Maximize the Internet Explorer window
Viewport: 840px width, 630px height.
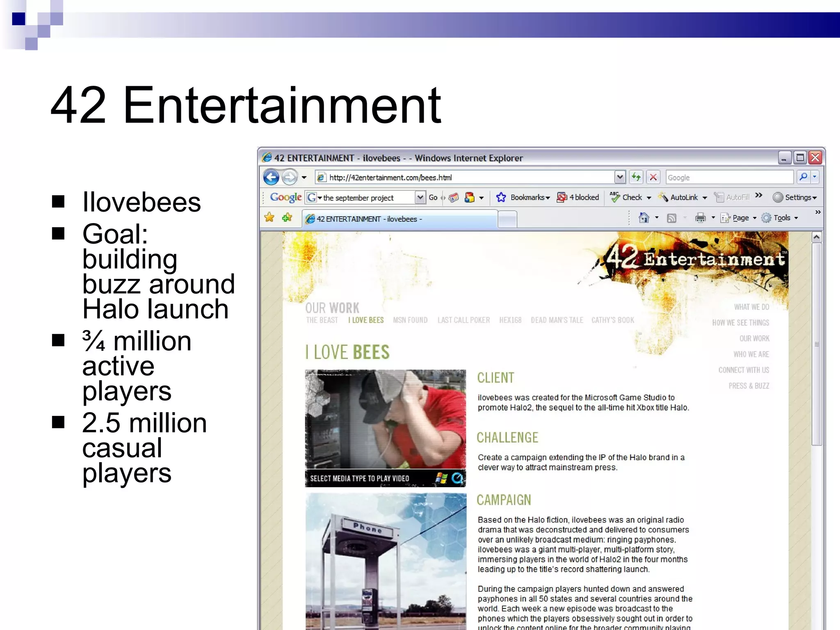[x=800, y=157]
